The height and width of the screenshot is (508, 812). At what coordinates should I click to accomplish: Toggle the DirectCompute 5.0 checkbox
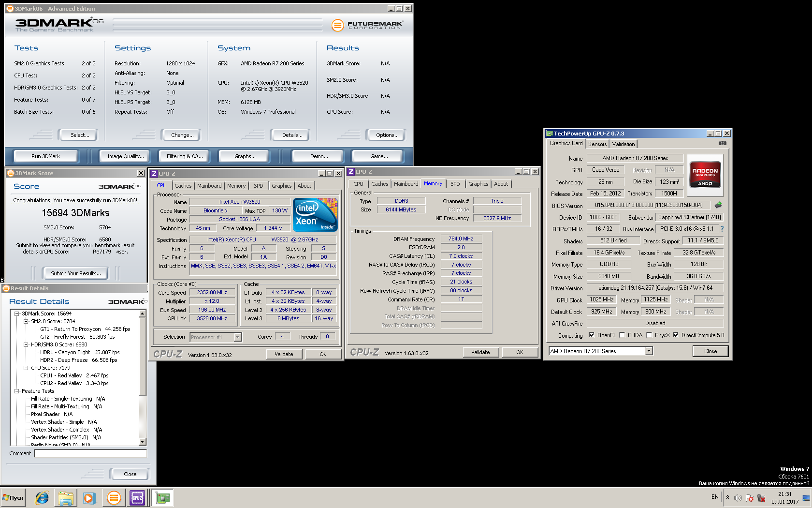675,335
